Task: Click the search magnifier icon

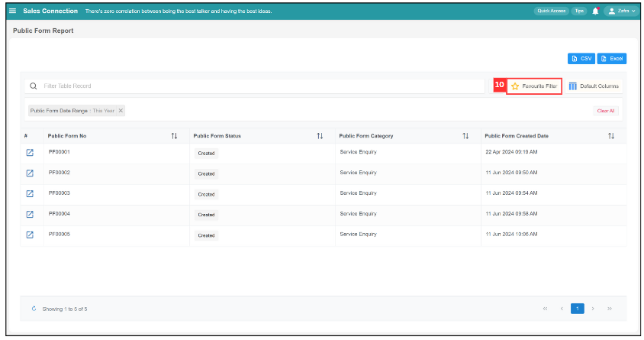Action: click(34, 86)
